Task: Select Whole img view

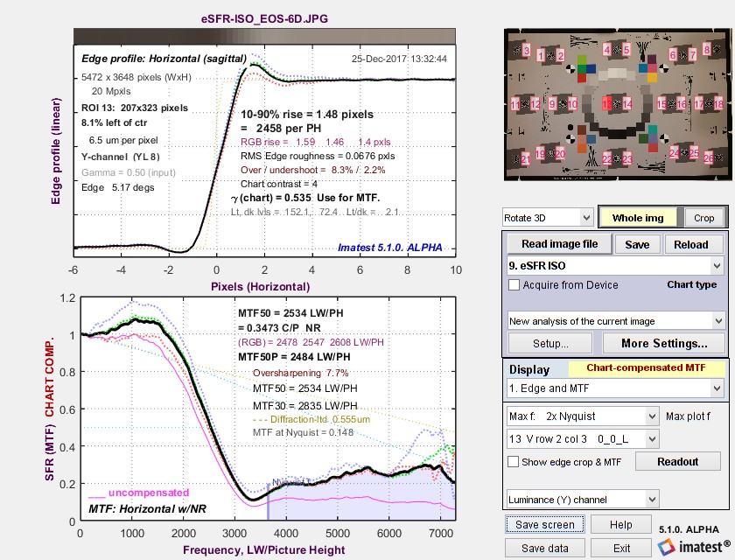Action: click(x=638, y=218)
